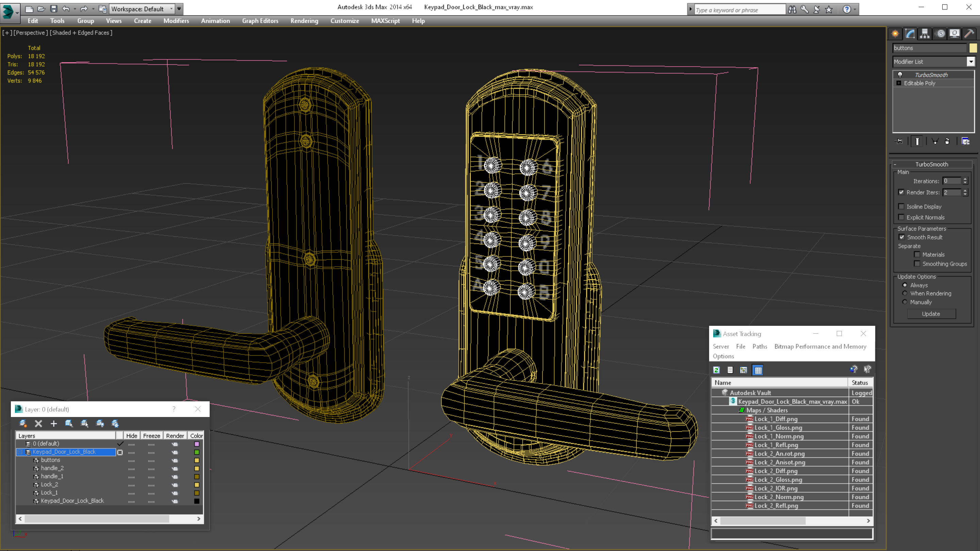Select Table View icon in Asset Tracking

(x=758, y=370)
